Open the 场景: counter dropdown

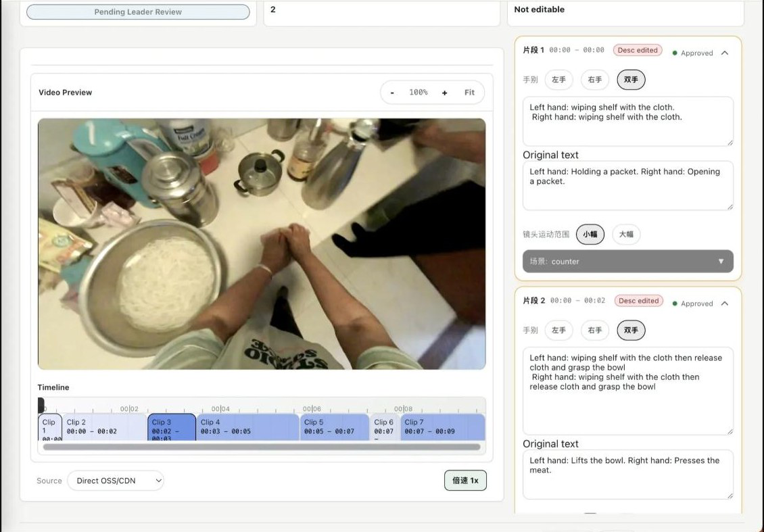click(627, 261)
